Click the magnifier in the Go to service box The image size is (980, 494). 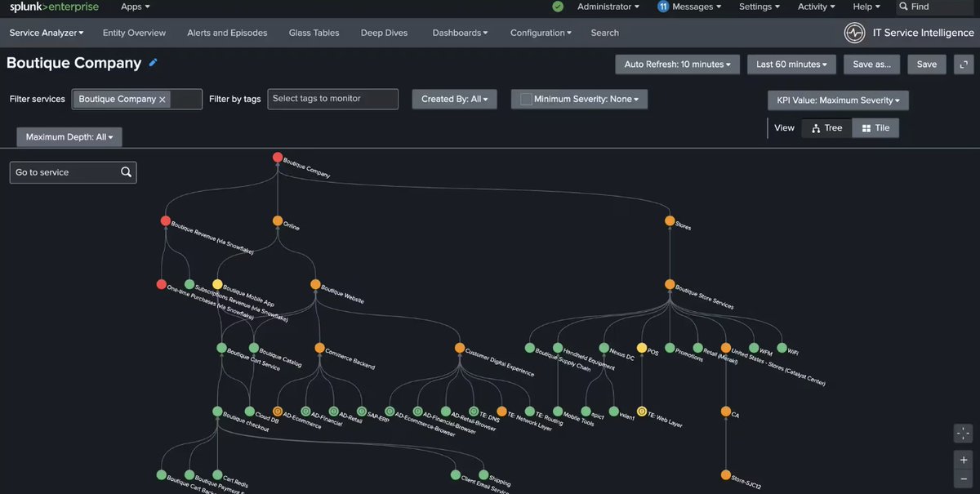tap(127, 172)
